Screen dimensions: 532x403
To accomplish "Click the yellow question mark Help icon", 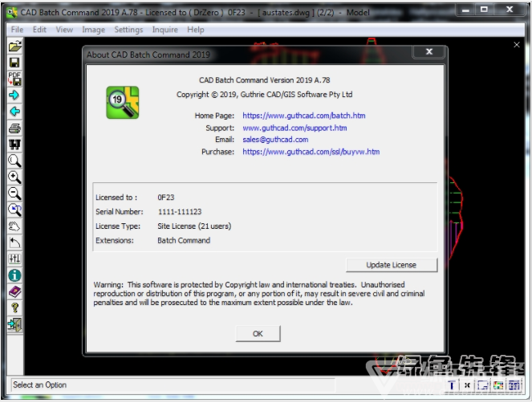I will coord(14,308).
